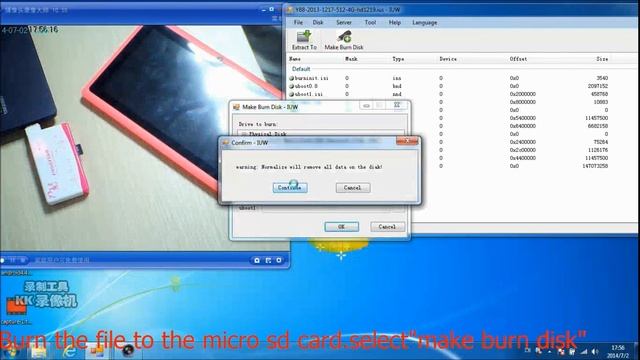Screen dimensions: 640x360
Task: Open the File menu in IUW
Action: (x=298, y=22)
